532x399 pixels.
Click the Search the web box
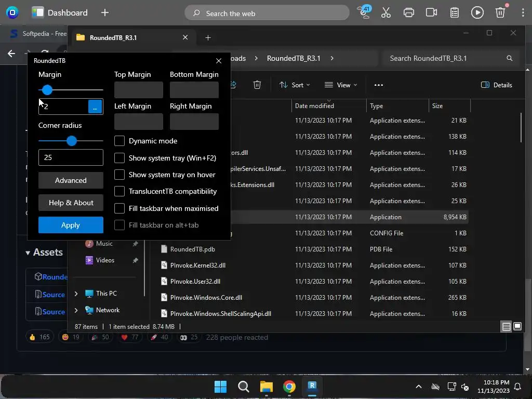pyautogui.click(x=267, y=13)
